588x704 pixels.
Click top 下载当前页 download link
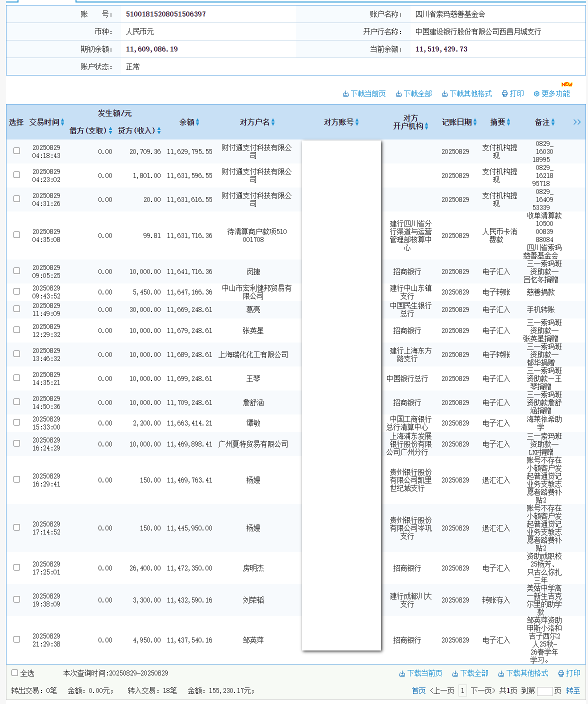(x=364, y=93)
